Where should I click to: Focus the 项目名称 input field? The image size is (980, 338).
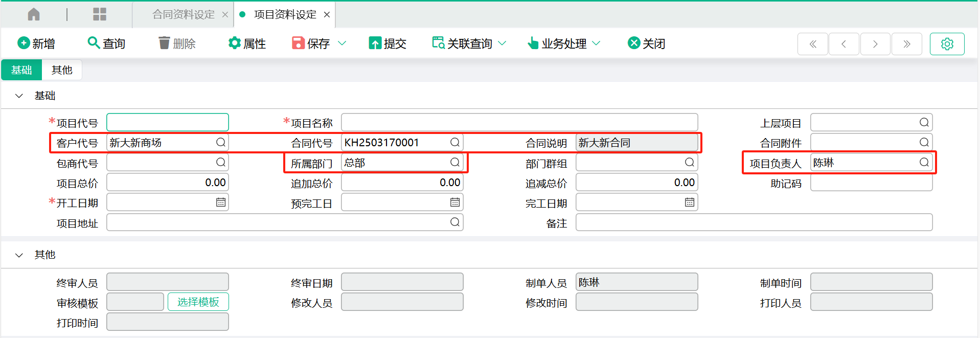519,123
